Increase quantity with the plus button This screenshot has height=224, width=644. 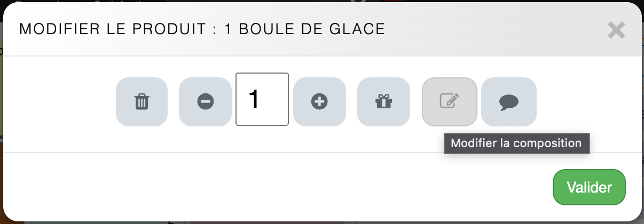tap(319, 102)
